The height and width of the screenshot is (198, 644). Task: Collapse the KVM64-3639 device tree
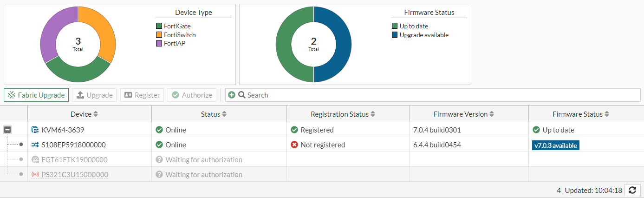click(7, 130)
